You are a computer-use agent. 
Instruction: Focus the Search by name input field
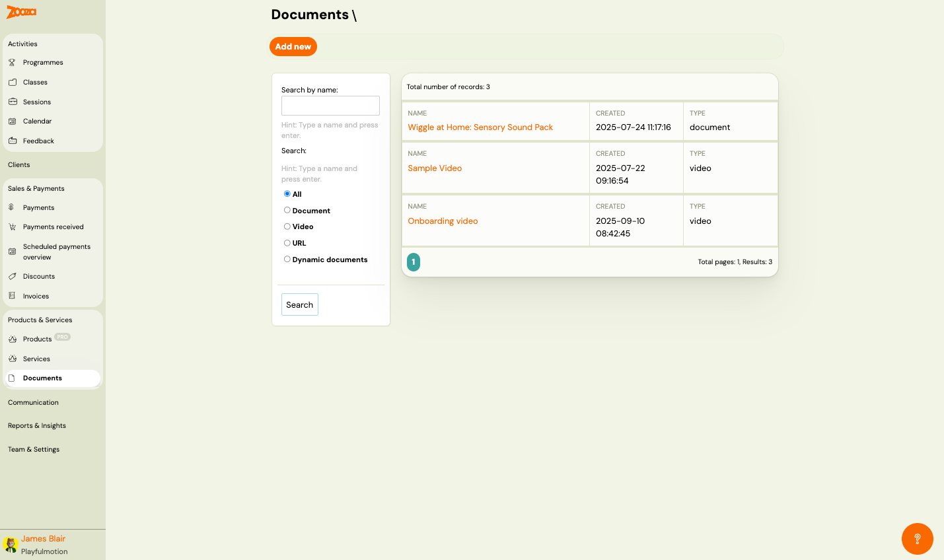coord(330,106)
